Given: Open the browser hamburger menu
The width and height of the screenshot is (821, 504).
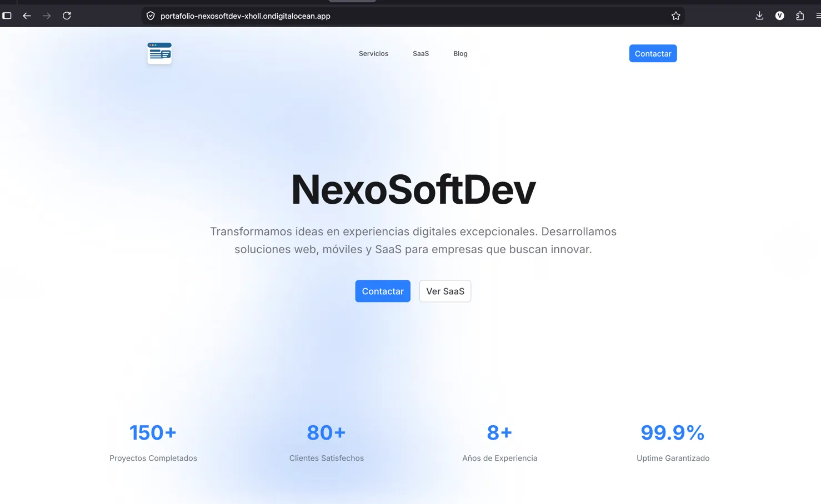Looking at the screenshot, I should point(818,16).
